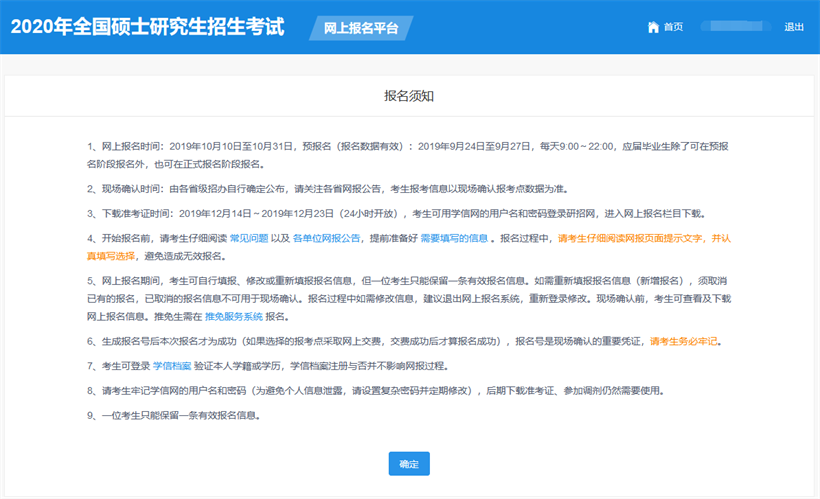The width and height of the screenshot is (820, 499).
Task: Open the 常见问题 link
Action: click(250, 238)
